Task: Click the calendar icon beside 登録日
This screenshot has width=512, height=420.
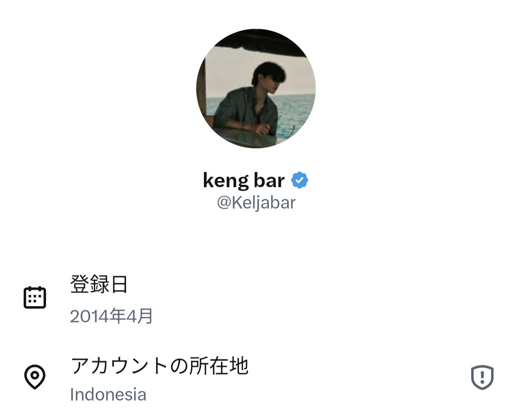Action: coord(35,297)
